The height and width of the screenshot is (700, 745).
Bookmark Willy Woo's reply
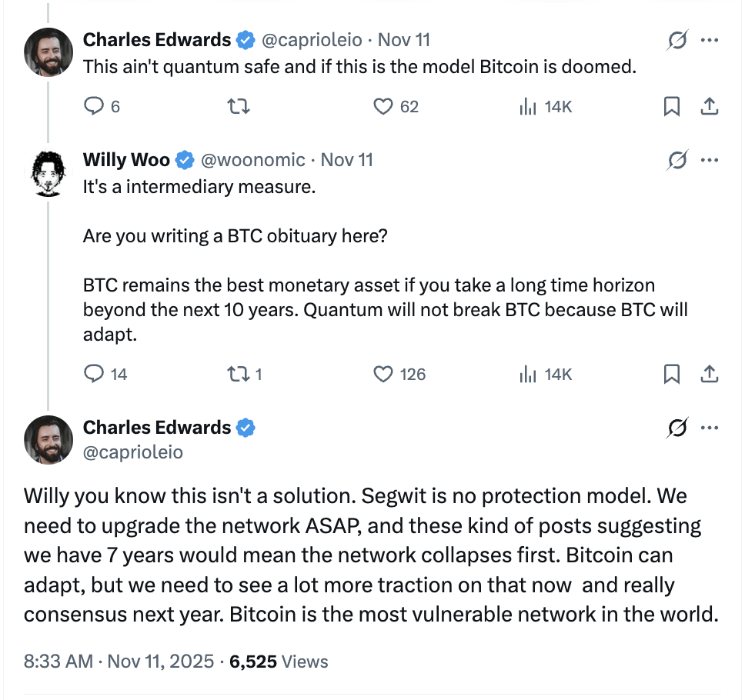pos(672,375)
